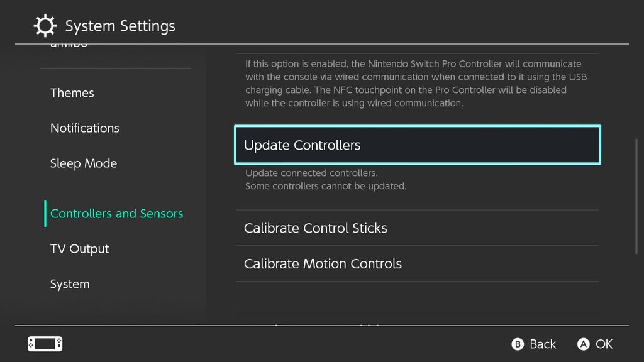Open the Sleep Mode settings section
This screenshot has width=644, height=362.
[84, 163]
